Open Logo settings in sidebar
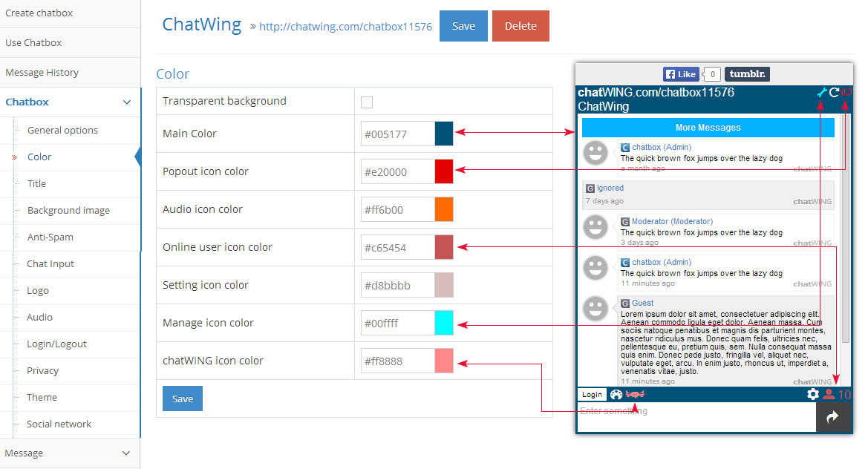Screen dimensions: 868x469 pyautogui.click(x=38, y=290)
